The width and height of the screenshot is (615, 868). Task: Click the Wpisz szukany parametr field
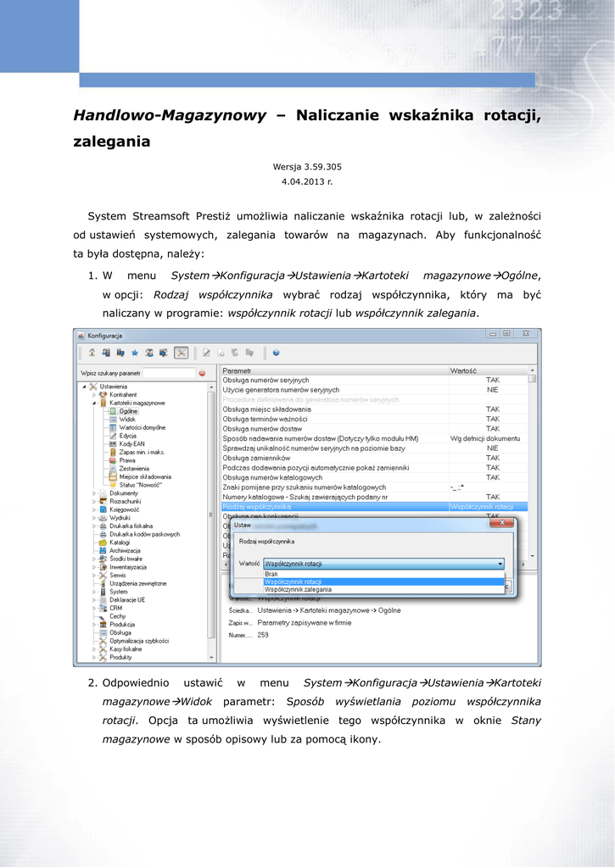click(167, 373)
